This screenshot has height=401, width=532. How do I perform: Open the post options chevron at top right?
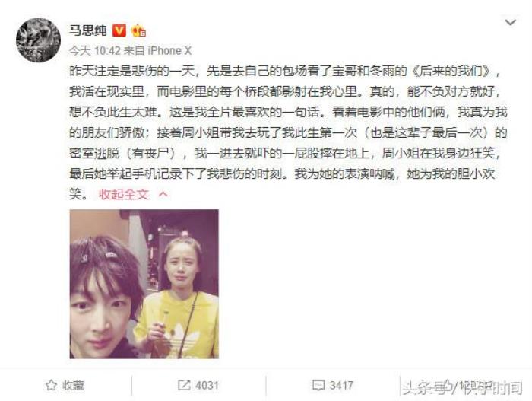510,22
